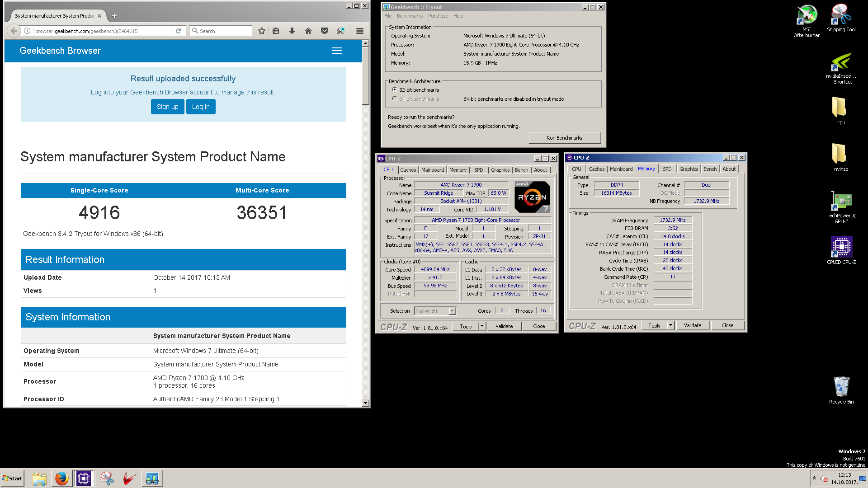Open Snipping Tool from the taskbar
The image size is (868, 488).
tap(107, 479)
